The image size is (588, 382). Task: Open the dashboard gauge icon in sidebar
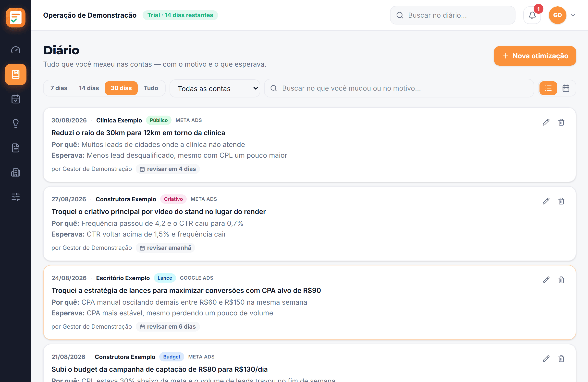pyautogui.click(x=16, y=50)
